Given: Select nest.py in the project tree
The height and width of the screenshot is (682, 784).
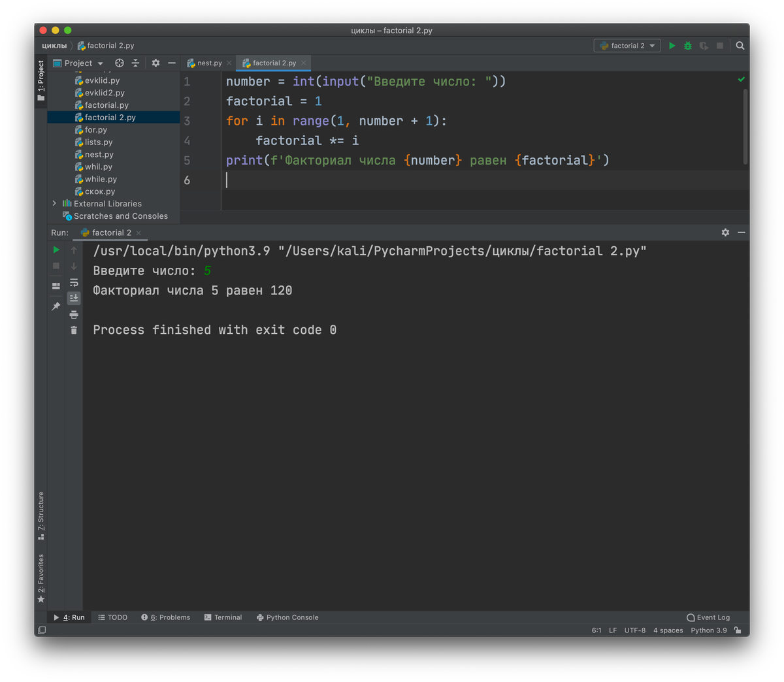Looking at the screenshot, I should [113, 155].
